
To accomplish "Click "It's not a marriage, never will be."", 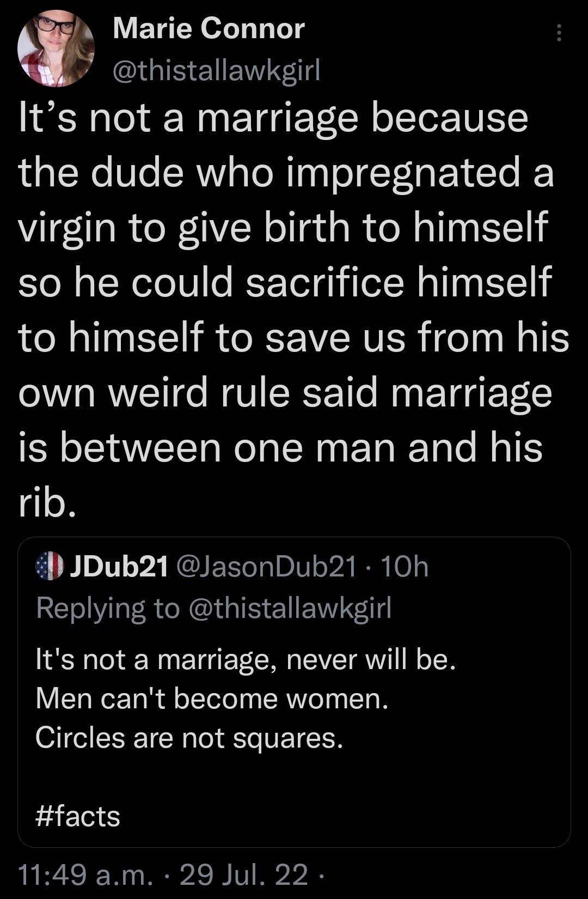I will click(x=245, y=659).
